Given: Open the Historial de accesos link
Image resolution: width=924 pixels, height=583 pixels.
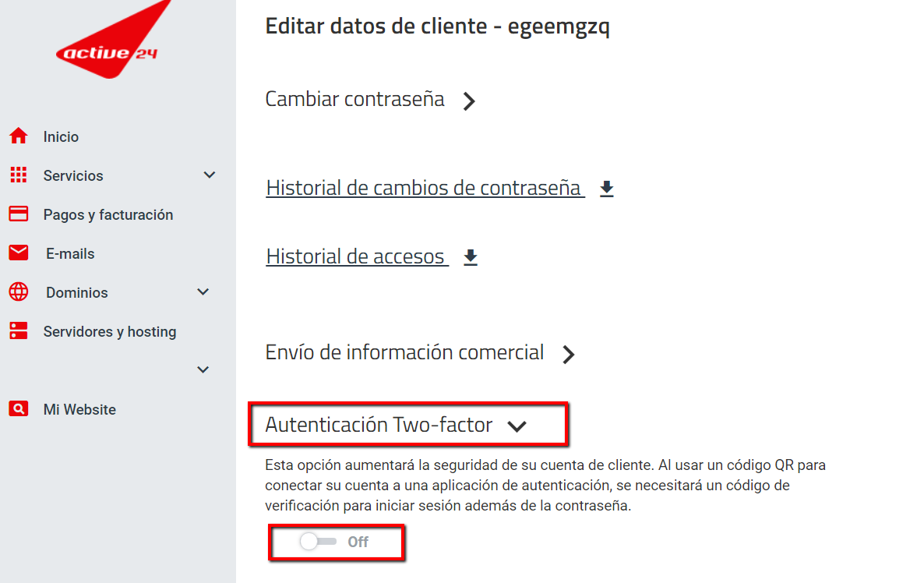Looking at the screenshot, I should coord(356,257).
